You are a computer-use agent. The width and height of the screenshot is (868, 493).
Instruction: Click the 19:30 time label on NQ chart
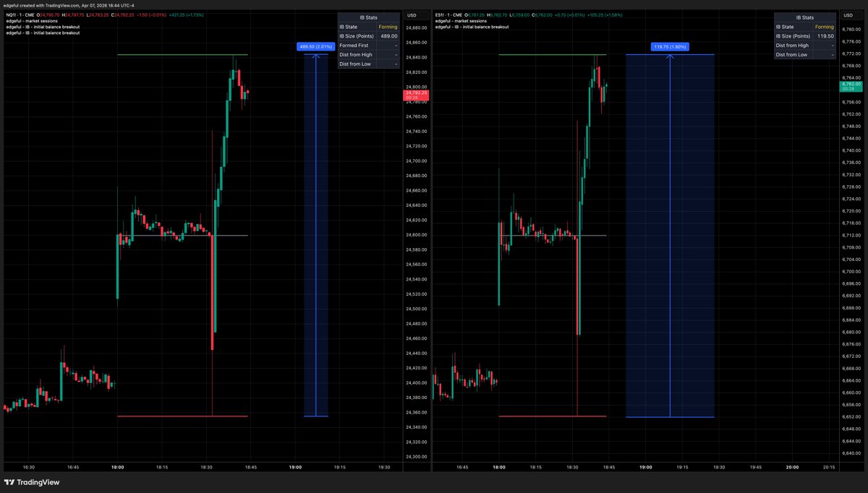click(x=384, y=467)
